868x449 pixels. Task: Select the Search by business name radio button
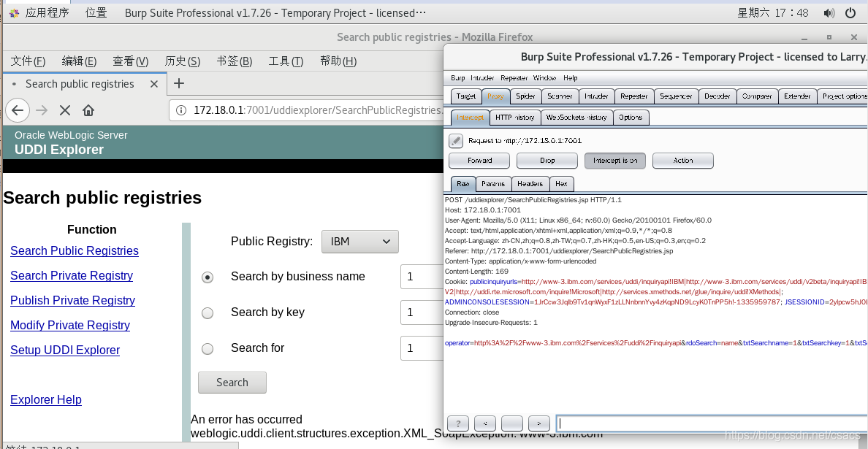click(208, 277)
